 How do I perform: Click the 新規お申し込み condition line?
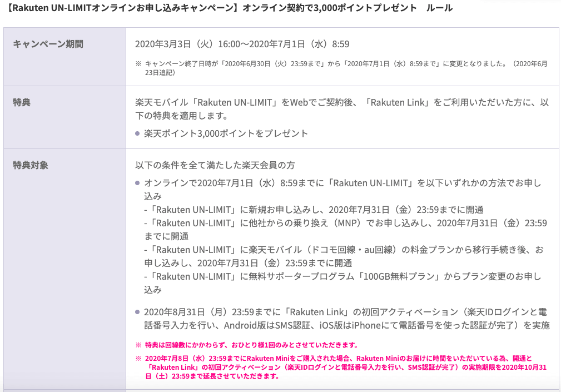(x=314, y=210)
